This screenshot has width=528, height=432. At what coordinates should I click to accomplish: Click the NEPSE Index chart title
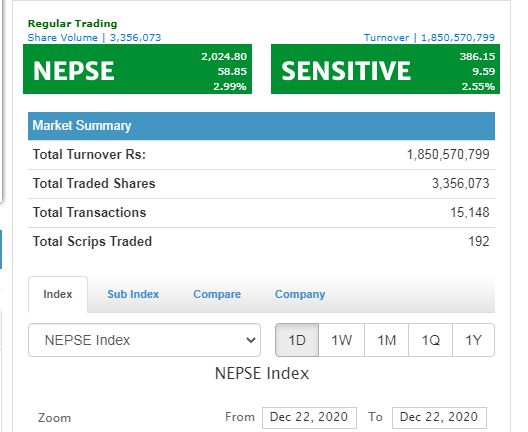[x=262, y=373]
